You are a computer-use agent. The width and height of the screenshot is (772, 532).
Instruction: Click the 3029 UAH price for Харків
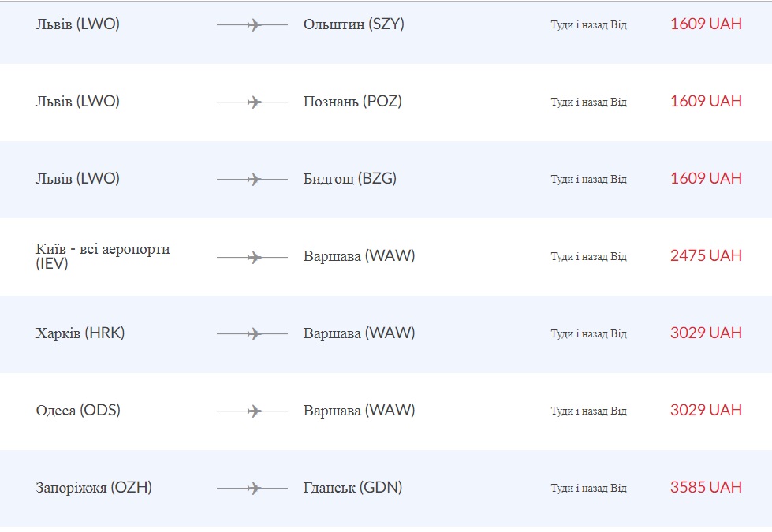coord(706,333)
